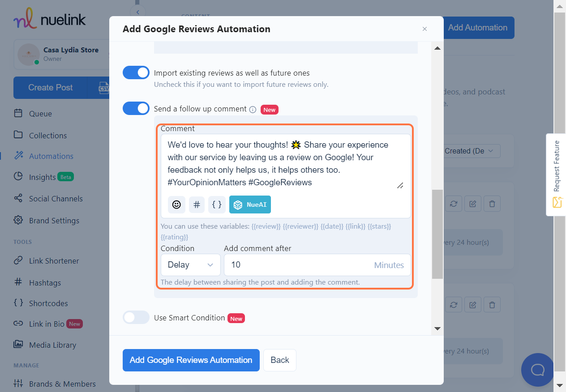Insert the {{stars}} variable
This screenshot has width=566, height=392.
(379, 226)
